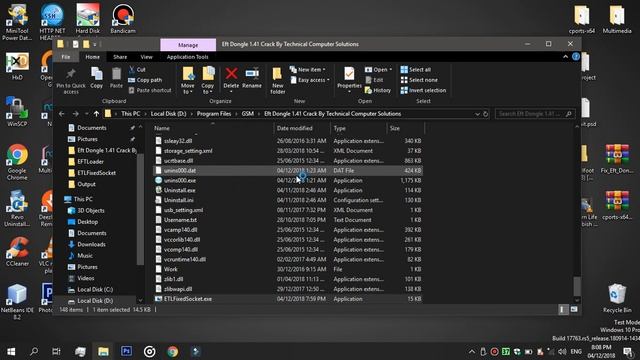The height and width of the screenshot is (360, 640).
Task: Select the Uninstall.exe file
Action: (288, 190)
